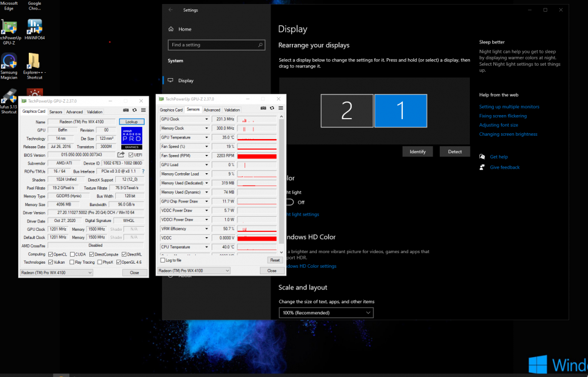This screenshot has height=377, width=588.
Task: Capture screenshot in GPU-Z Sensors window
Action: pos(263,108)
